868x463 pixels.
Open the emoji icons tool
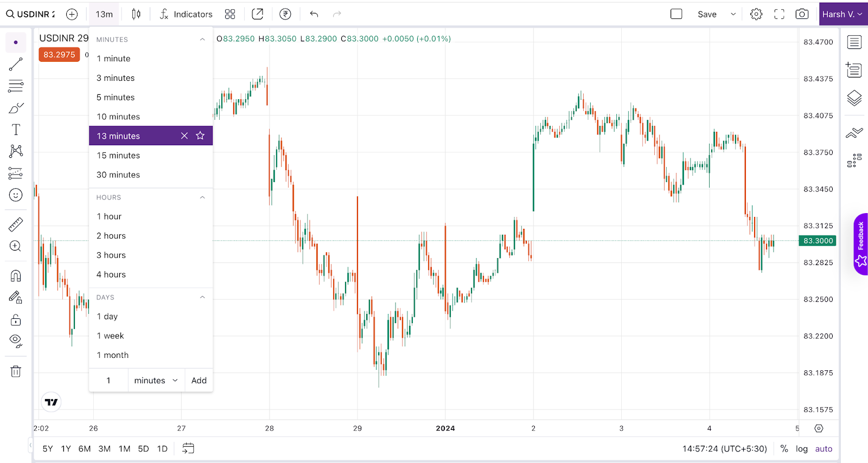coord(16,195)
